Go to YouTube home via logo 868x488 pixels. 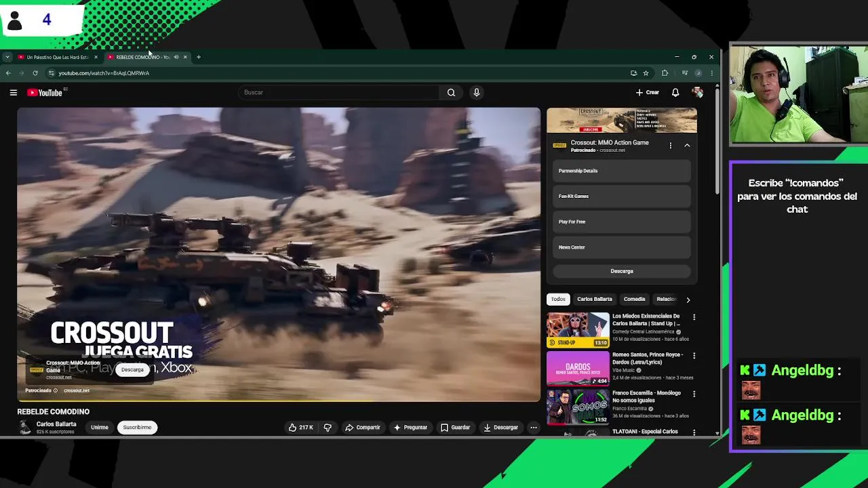45,92
